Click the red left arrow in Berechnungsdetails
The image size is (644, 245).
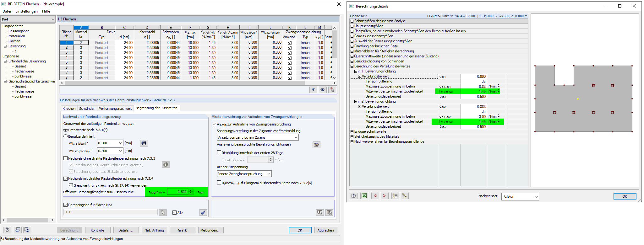pyautogui.click(x=375, y=196)
